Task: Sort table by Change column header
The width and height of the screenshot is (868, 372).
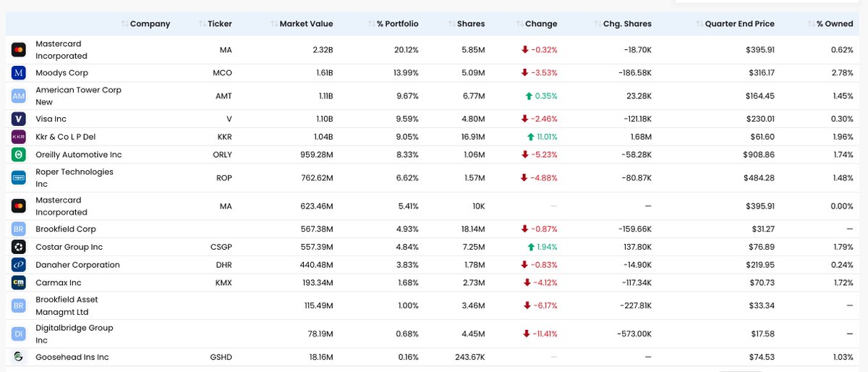Action: 535,24
